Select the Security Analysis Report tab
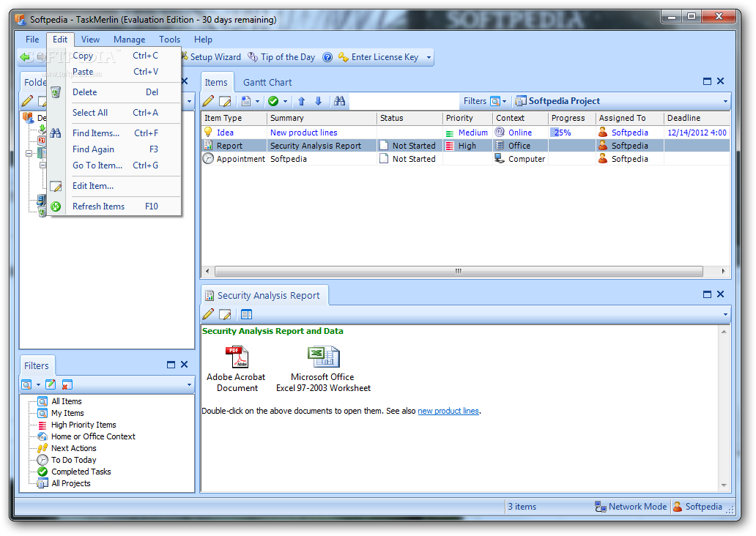This screenshot has width=756, height=536. click(264, 296)
